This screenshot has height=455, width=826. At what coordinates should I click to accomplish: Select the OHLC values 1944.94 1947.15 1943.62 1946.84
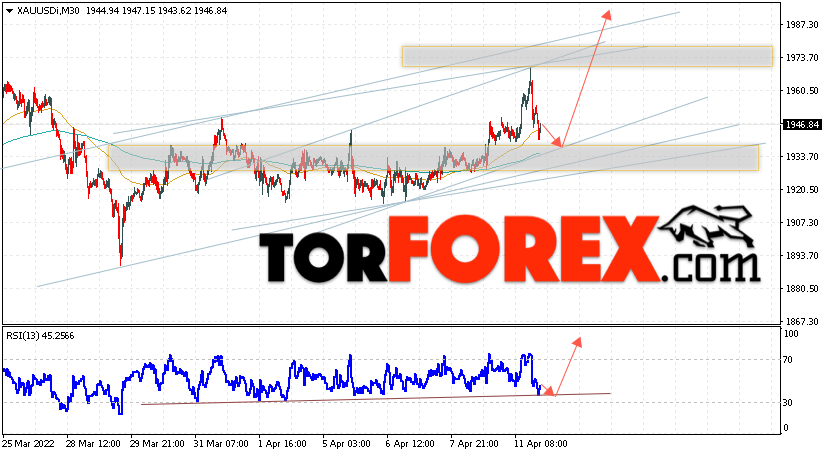coord(156,11)
